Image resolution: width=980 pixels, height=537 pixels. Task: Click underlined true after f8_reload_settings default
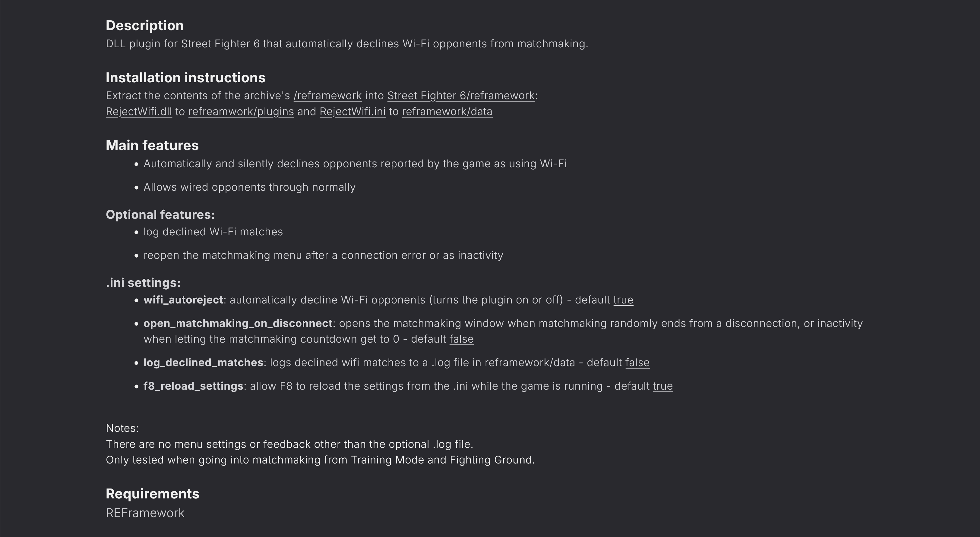(663, 386)
